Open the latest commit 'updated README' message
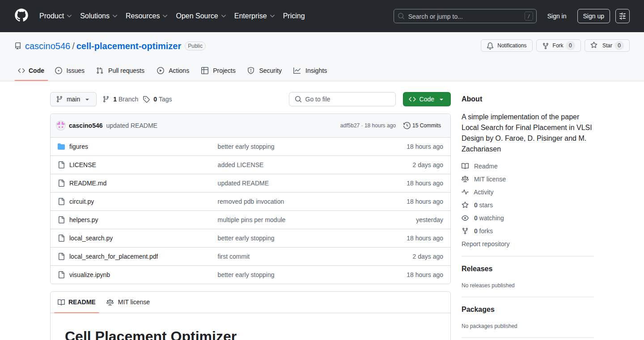The image size is (644, 340). coord(132,126)
